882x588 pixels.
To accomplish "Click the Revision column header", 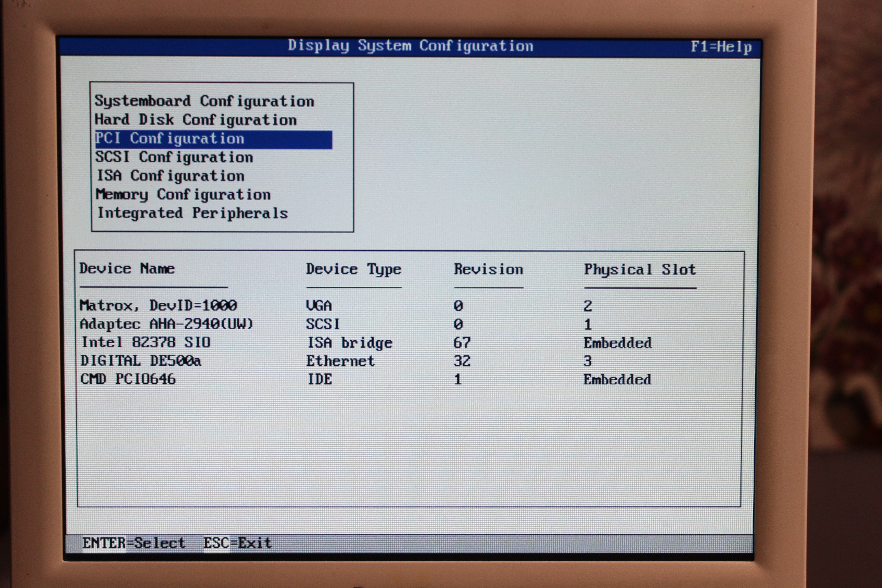I will 488,270.
